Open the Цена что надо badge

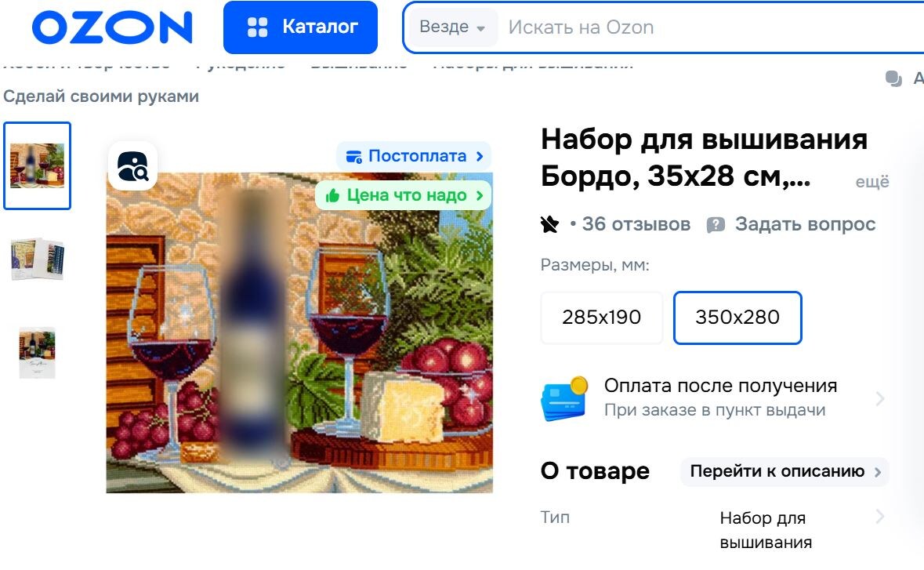[404, 195]
